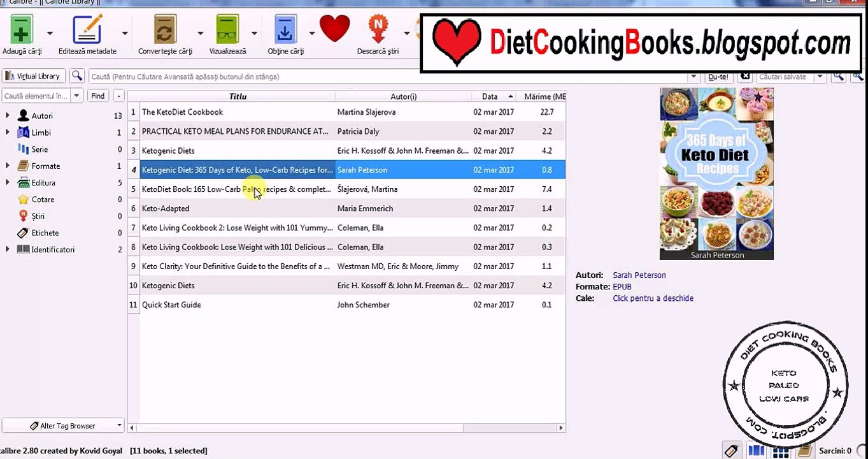Click the Sarah Peterson author link
Image resolution: width=868 pixels, height=459 pixels.
pos(639,275)
